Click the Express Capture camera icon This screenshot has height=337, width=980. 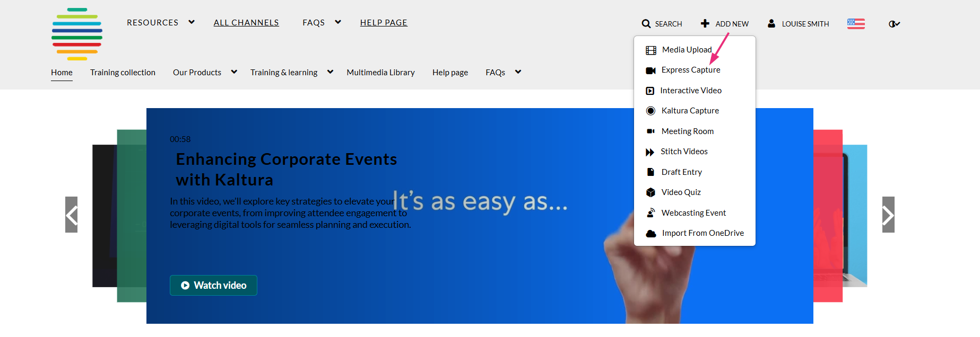(651, 70)
